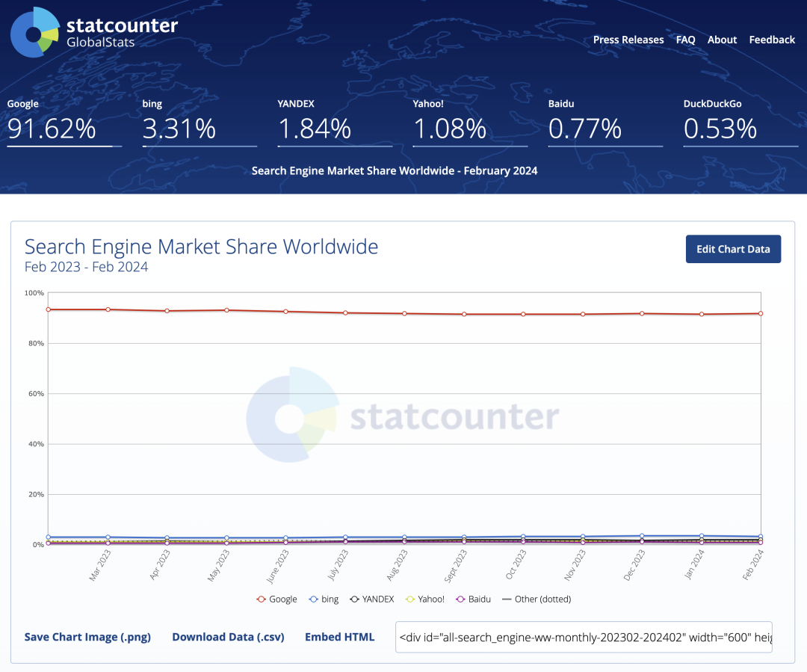This screenshot has height=672, width=807.
Task: Download Data as csv file
Action: [228, 637]
